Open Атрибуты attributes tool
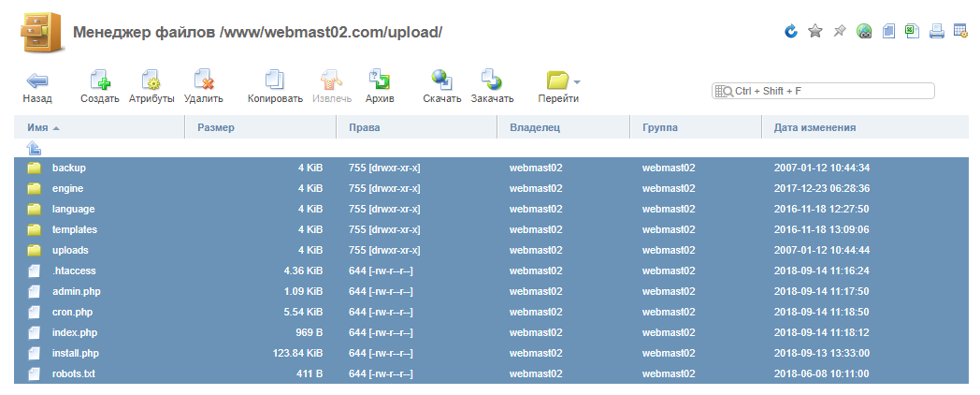The width and height of the screenshot is (980, 395). tap(151, 80)
